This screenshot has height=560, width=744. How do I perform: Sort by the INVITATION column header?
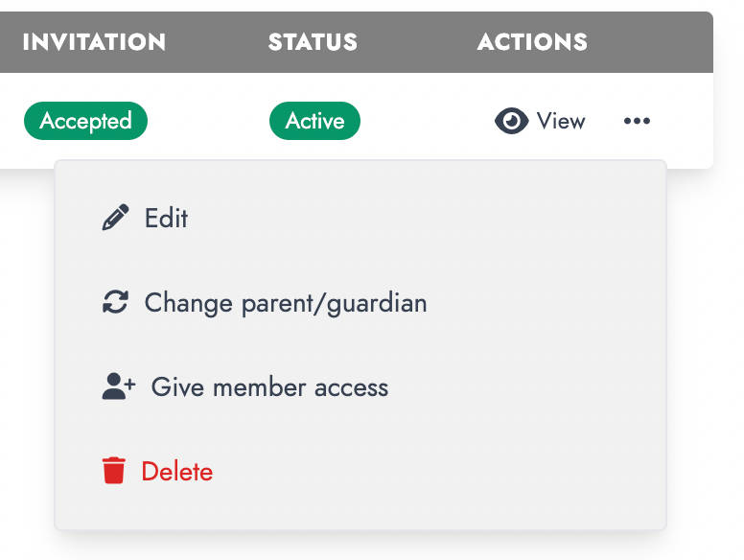[94, 42]
